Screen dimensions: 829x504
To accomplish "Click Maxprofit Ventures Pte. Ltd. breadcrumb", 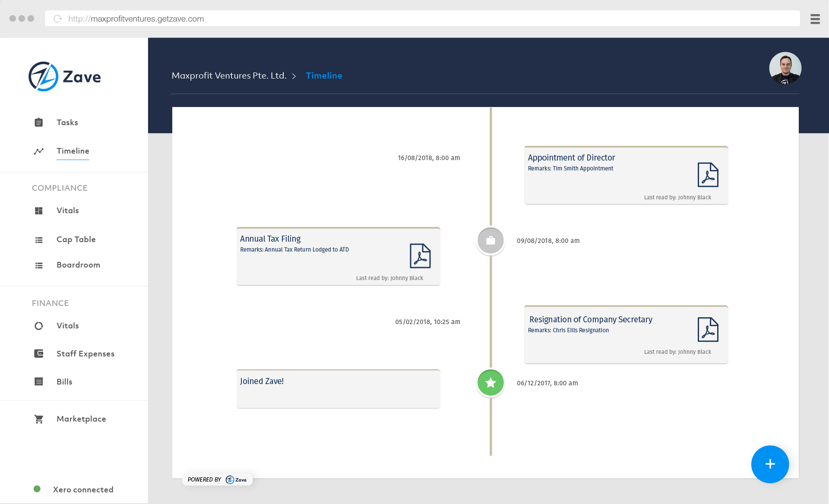I will (x=229, y=76).
